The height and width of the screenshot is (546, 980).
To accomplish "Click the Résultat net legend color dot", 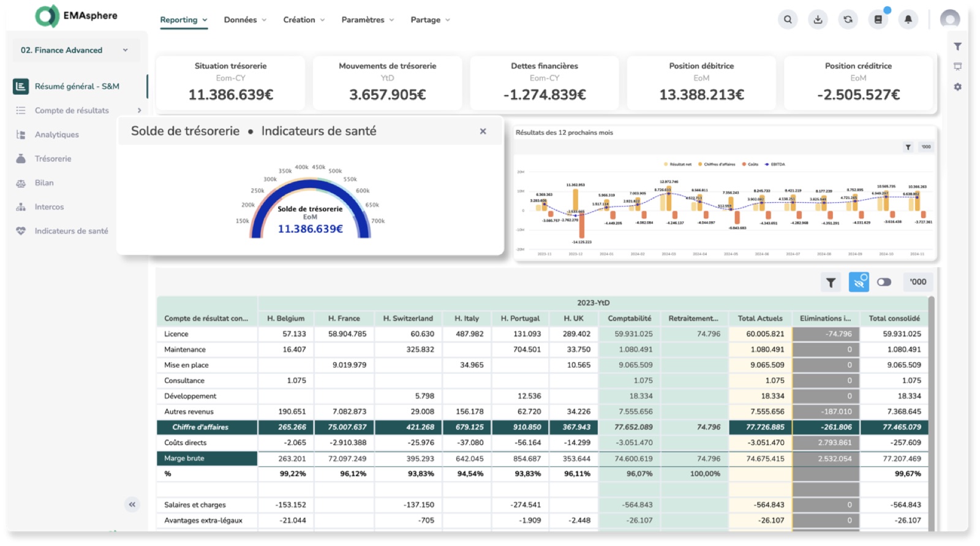I will click(666, 164).
